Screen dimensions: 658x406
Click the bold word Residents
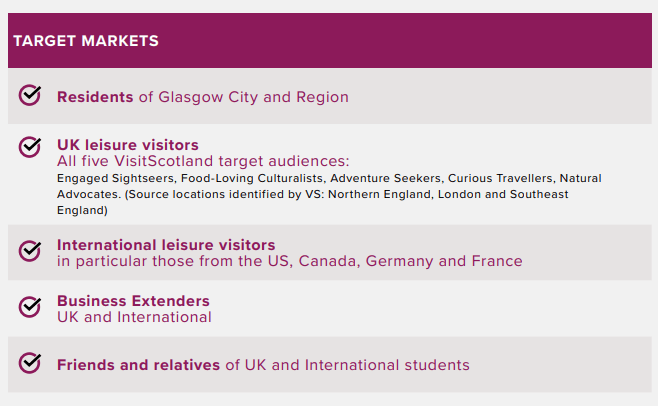(x=95, y=97)
